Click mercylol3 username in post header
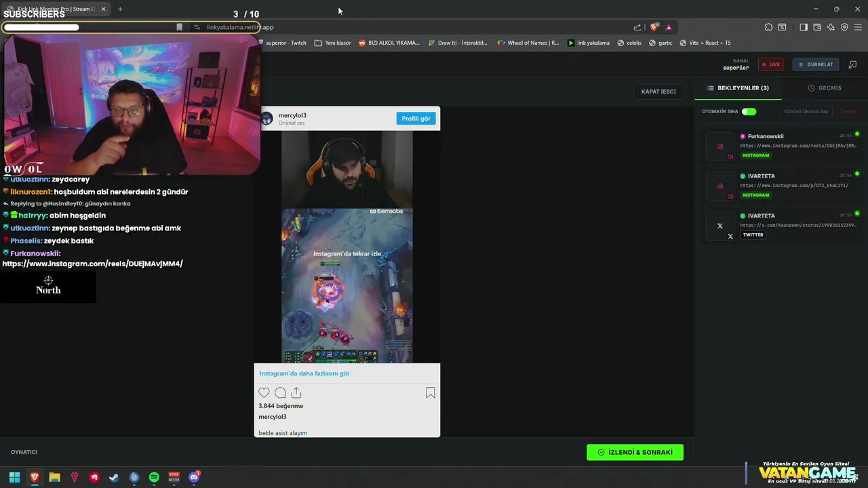 [292, 115]
